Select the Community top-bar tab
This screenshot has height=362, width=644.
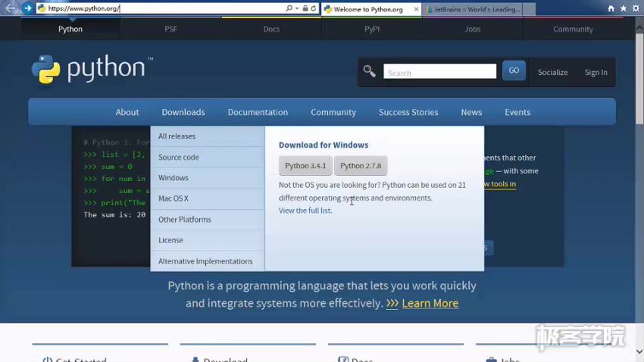(573, 29)
